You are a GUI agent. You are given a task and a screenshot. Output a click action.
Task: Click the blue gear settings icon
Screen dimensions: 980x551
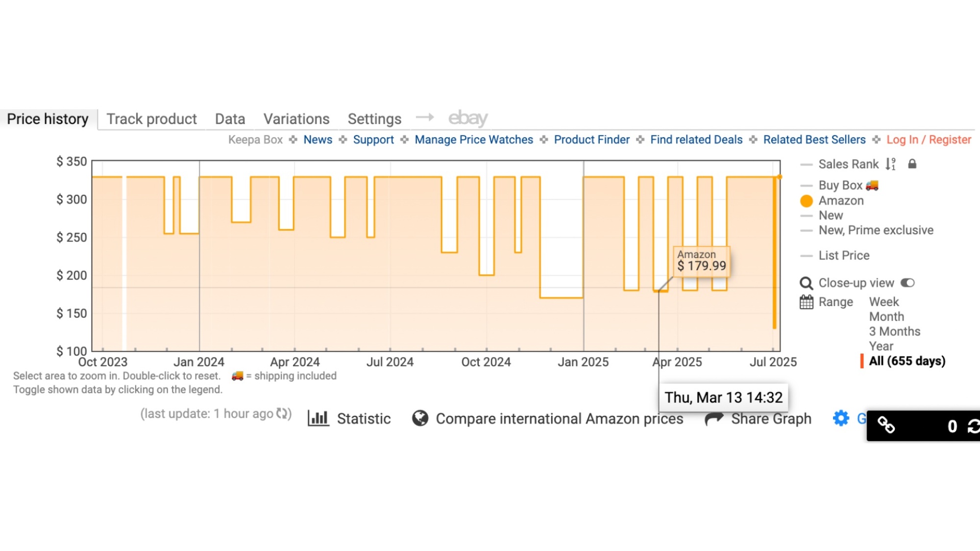[841, 418]
